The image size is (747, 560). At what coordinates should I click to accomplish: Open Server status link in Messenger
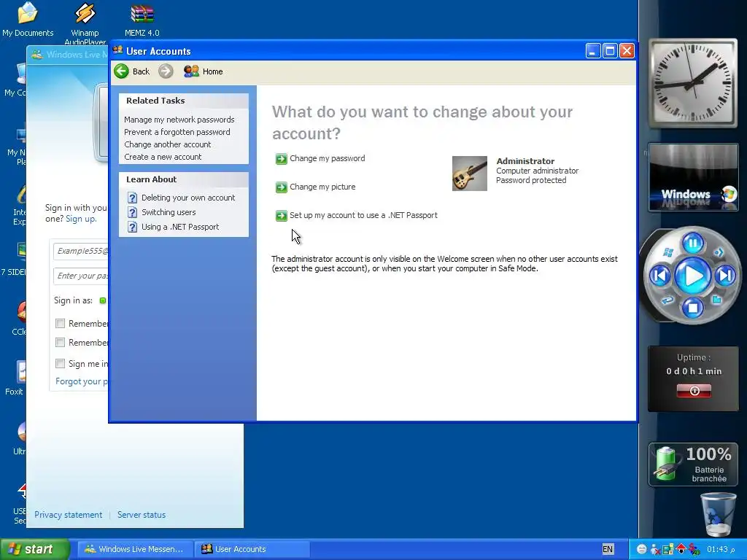pos(142,515)
